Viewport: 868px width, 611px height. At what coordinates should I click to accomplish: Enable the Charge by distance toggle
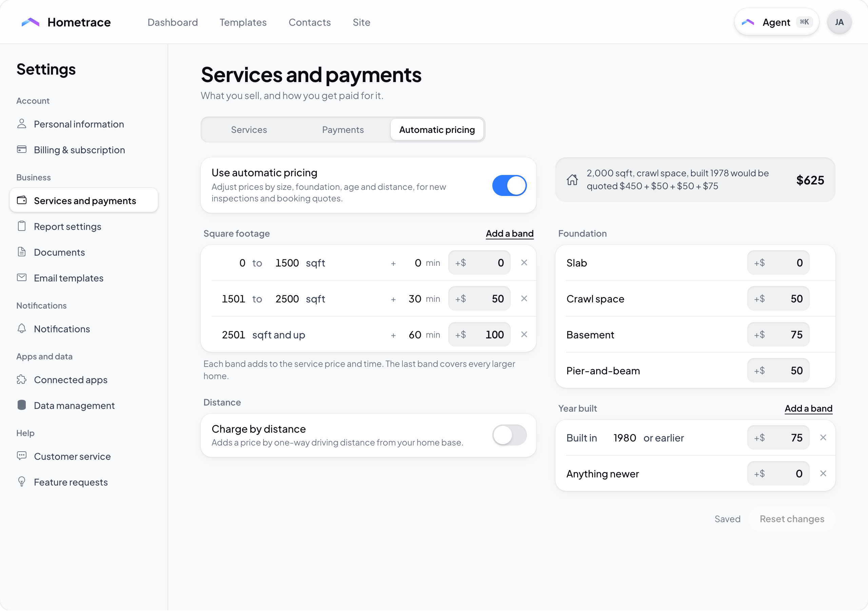[x=509, y=435]
